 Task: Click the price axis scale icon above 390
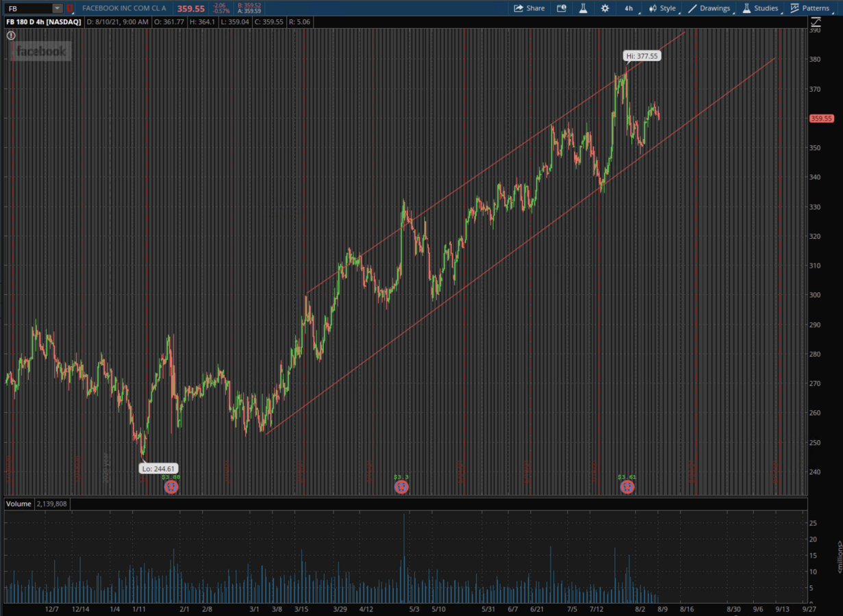pos(816,22)
